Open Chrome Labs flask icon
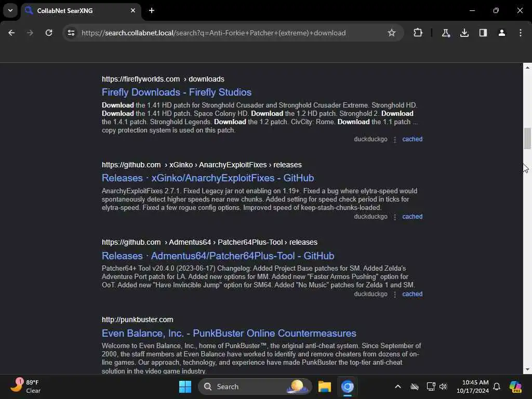 tap(445, 33)
